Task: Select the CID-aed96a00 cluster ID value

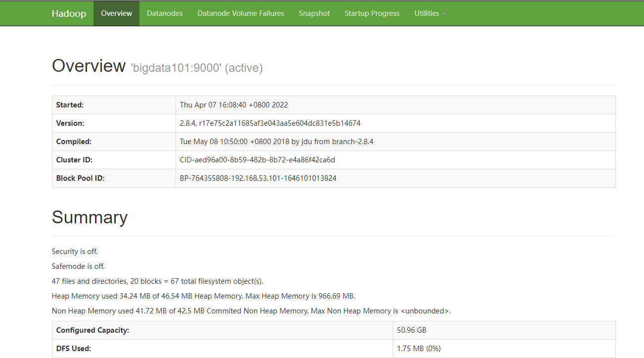Action: click(x=258, y=160)
